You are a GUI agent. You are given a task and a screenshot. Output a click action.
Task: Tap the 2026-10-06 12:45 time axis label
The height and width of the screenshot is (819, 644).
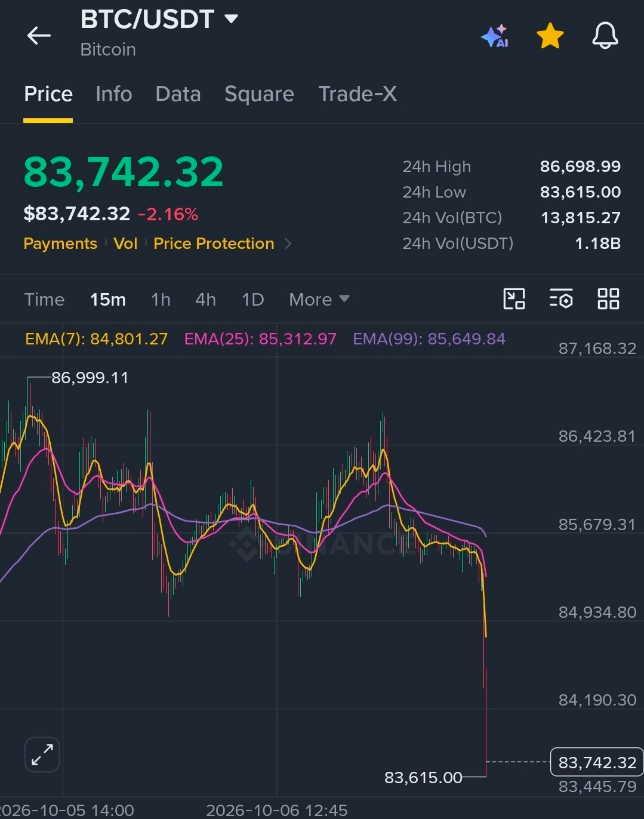click(276, 810)
